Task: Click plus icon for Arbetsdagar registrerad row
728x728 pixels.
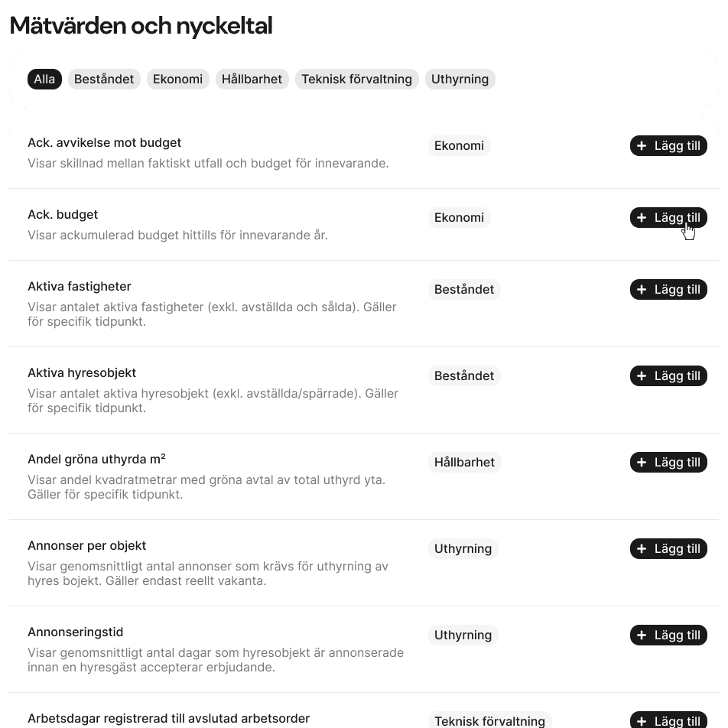Action: click(x=642, y=721)
